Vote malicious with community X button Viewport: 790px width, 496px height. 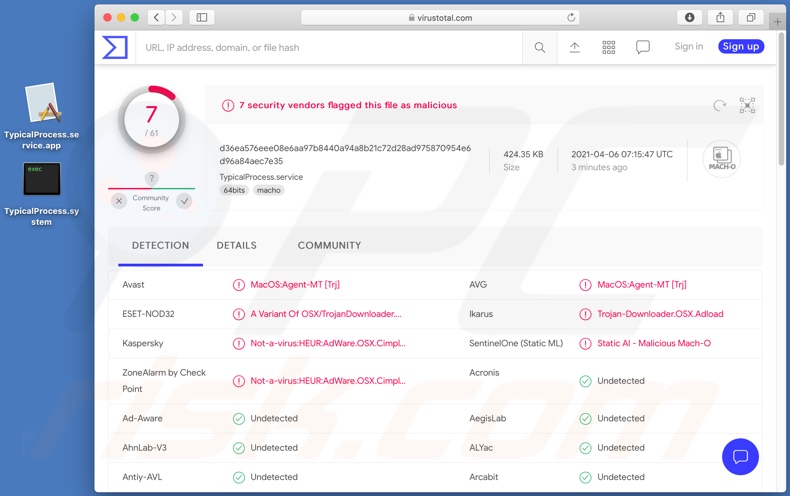tap(119, 201)
